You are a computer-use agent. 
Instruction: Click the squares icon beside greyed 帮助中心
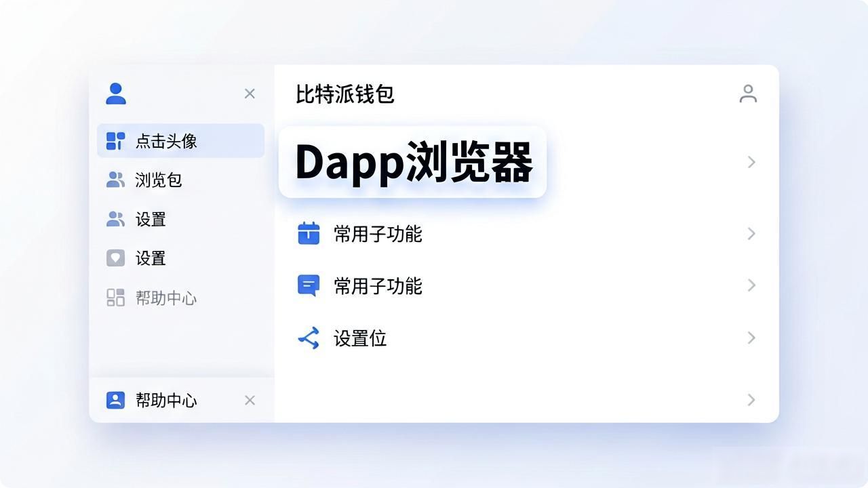[116, 298]
